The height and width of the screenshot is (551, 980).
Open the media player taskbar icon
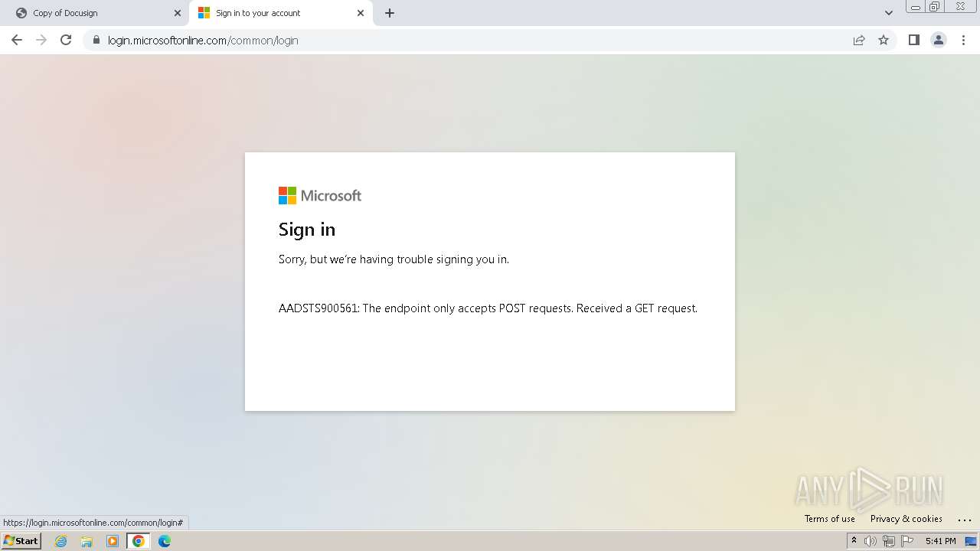(x=113, y=541)
